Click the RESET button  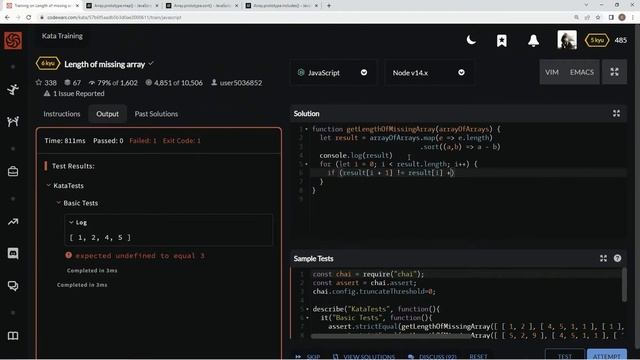pyautogui.click(x=478, y=356)
